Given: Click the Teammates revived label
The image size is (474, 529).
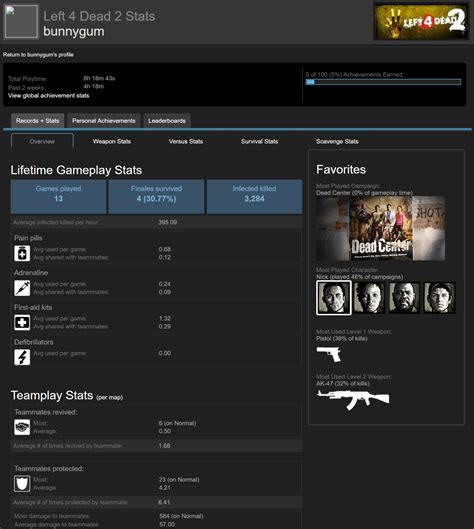Looking at the screenshot, I should [46, 412].
